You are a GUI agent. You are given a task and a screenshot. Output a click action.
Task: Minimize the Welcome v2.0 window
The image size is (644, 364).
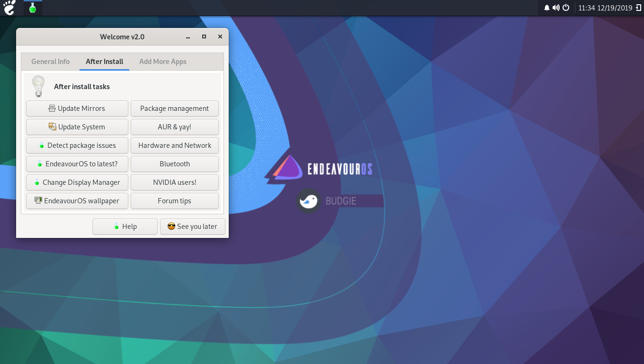click(188, 37)
